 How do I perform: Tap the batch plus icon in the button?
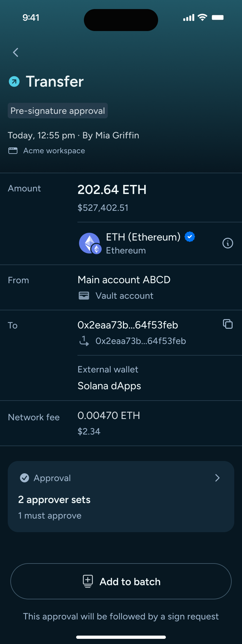88,581
